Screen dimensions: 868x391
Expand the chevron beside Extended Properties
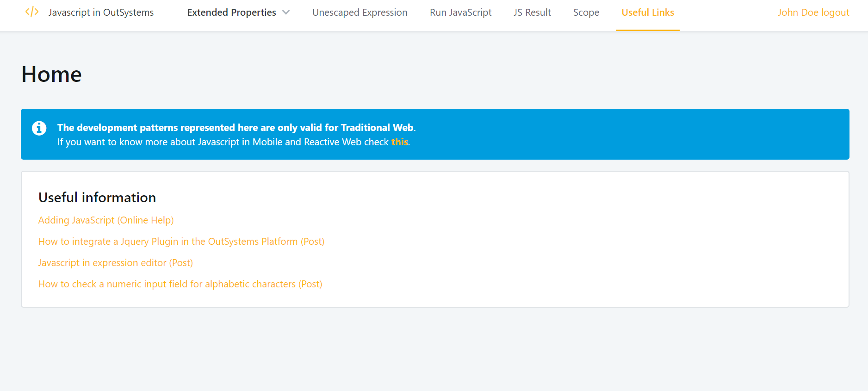pos(286,12)
